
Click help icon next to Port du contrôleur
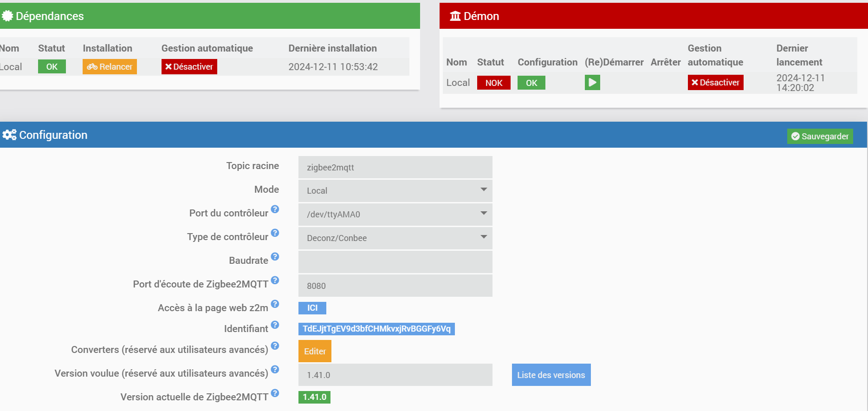click(275, 209)
